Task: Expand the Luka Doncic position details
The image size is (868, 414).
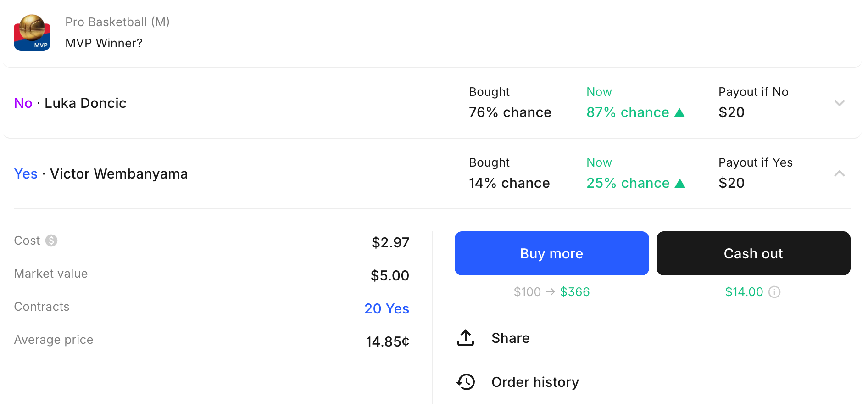Action: (x=840, y=103)
